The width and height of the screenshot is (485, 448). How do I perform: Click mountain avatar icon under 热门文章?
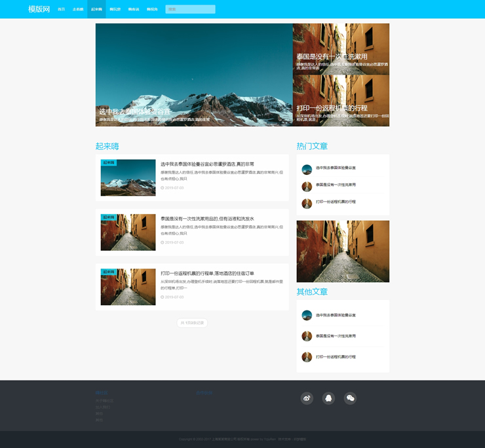coord(307,169)
